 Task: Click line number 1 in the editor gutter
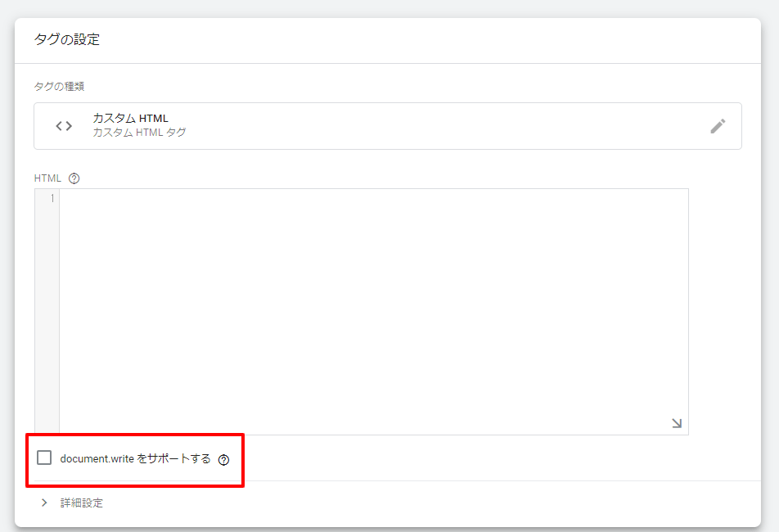[52, 199]
